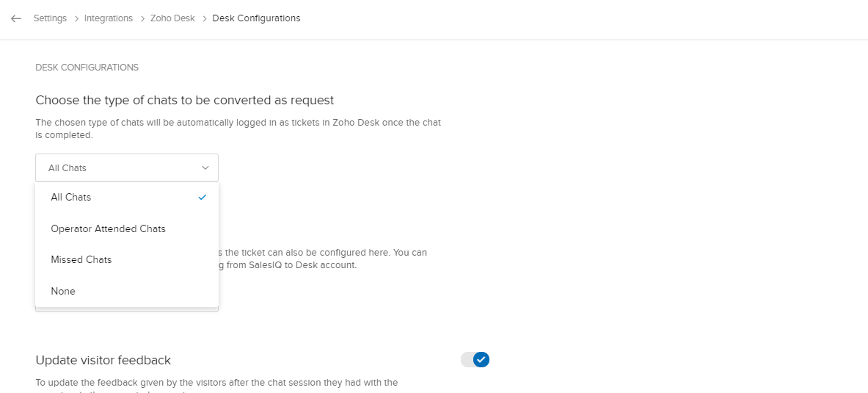Select the Missed Chats option

[81, 259]
